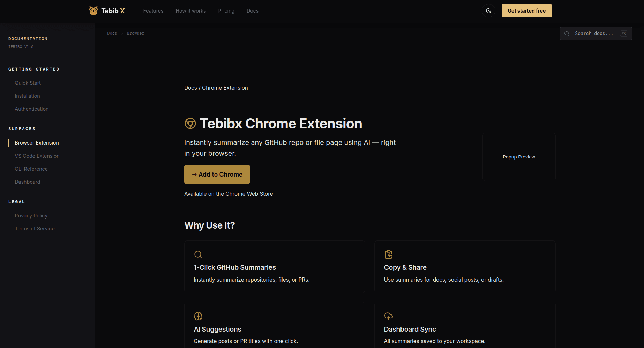This screenshot has height=348, width=644.
Task: Focus the Search docs input field
Action: pyautogui.click(x=596, y=34)
